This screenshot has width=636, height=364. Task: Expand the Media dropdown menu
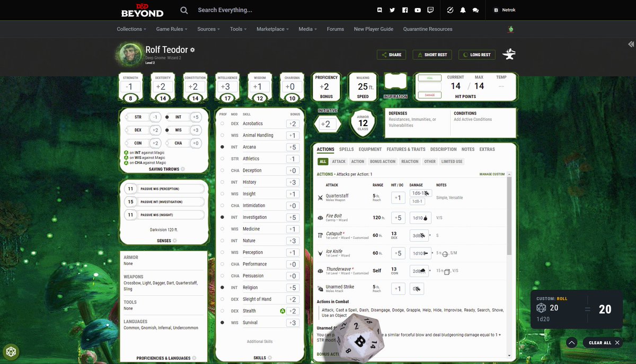(308, 29)
